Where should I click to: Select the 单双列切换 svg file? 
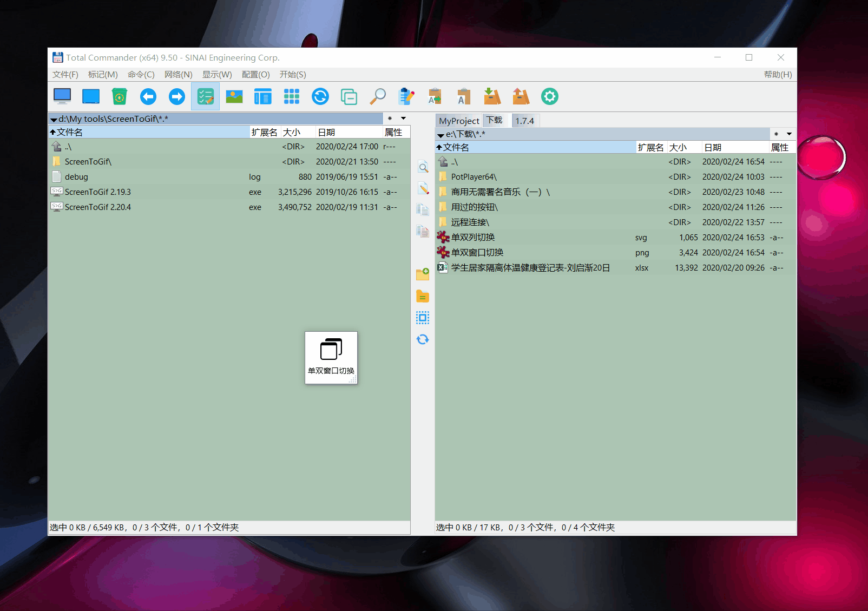pyautogui.click(x=615, y=238)
